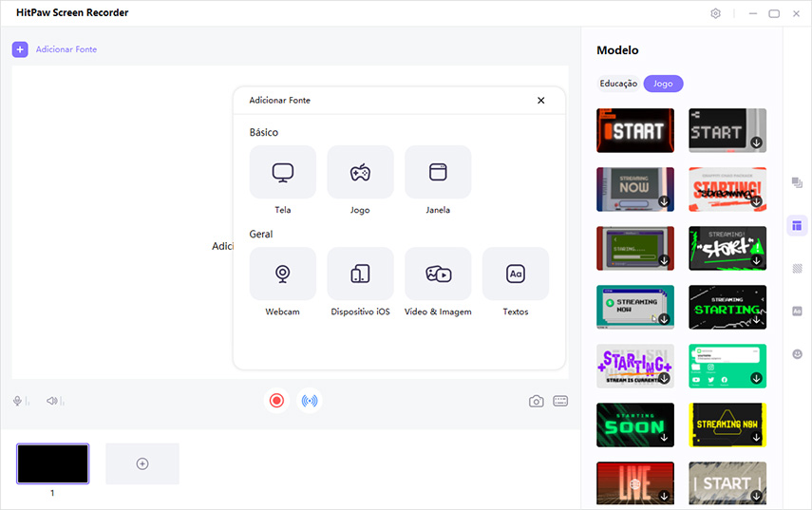Toggle the system speaker audio
The image size is (812, 510).
[53, 401]
